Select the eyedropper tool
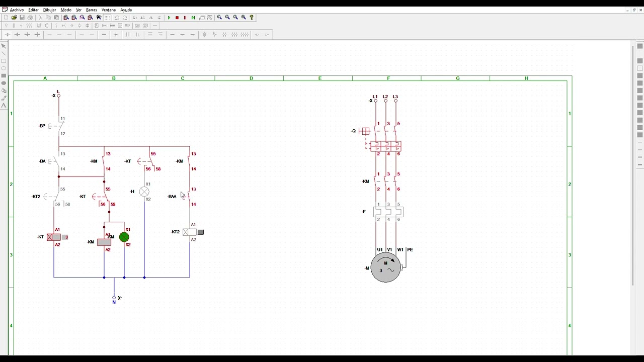The height and width of the screenshot is (362, 644). point(4,98)
